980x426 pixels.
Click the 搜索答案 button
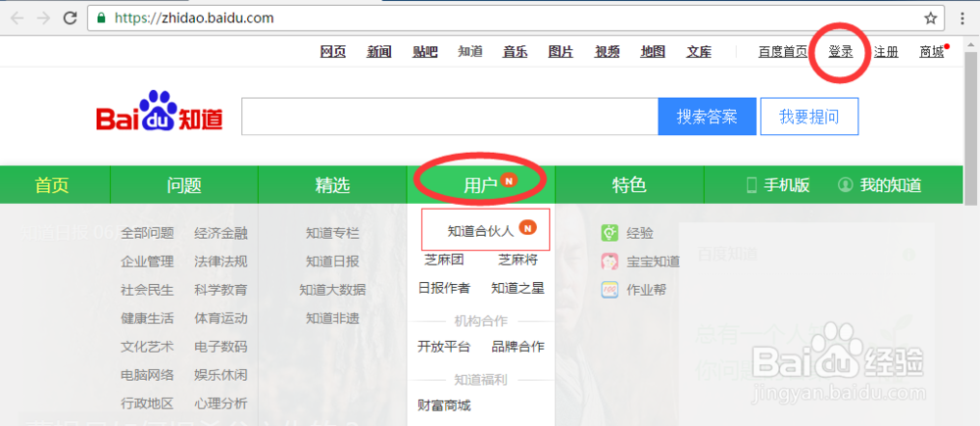(707, 117)
